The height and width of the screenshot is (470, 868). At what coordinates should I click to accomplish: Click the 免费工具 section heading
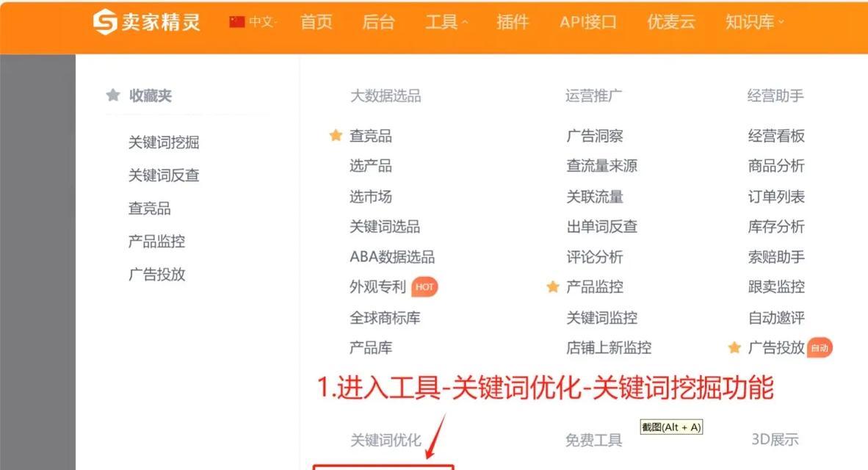tap(594, 440)
